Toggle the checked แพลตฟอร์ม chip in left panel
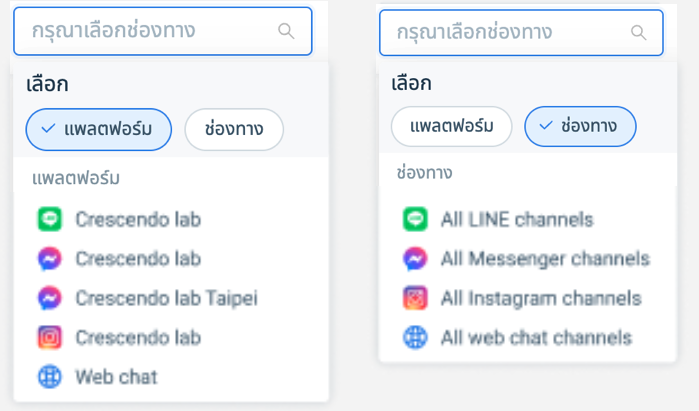The height and width of the screenshot is (411, 699). pyautogui.click(x=99, y=129)
